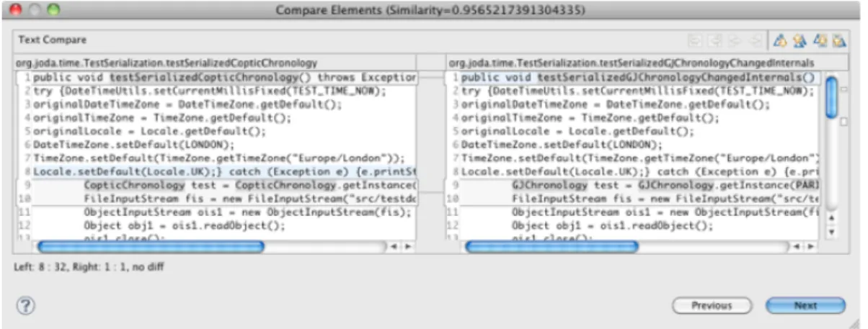Click left line 9 CopticChronology test declaration
Viewport: 868px width, 329px height.
(250, 185)
